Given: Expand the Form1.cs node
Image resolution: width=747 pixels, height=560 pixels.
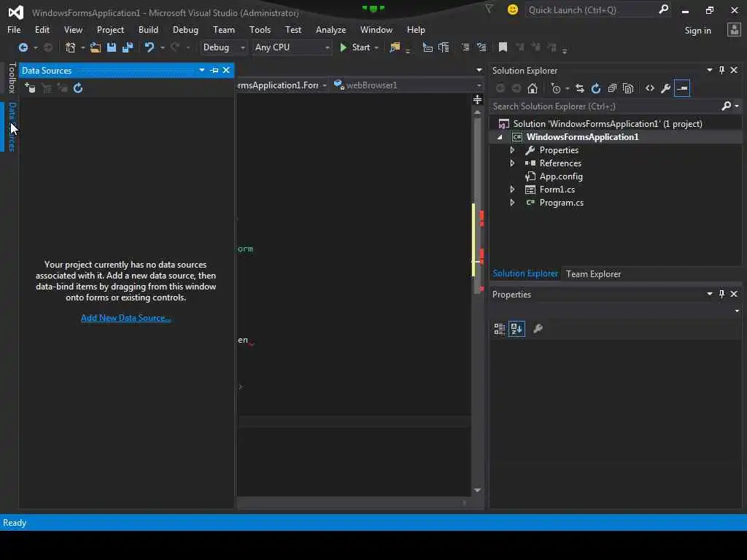Looking at the screenshot, I should coord(512,189).
